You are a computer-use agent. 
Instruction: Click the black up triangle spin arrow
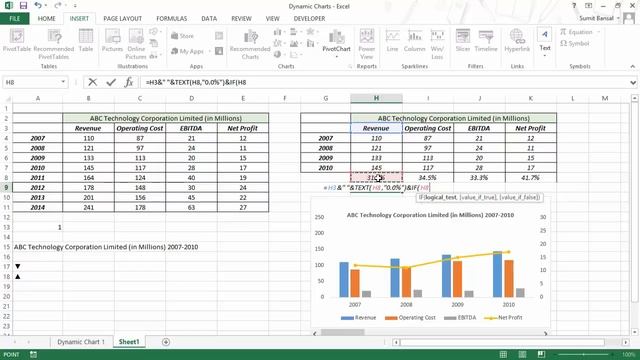[x=18, y=276]
